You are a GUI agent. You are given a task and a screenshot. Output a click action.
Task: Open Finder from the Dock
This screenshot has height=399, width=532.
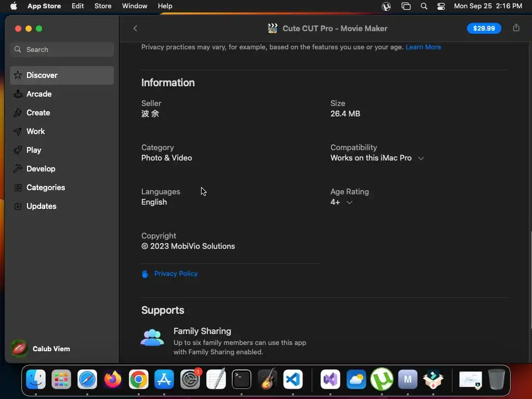coord(36,379)
